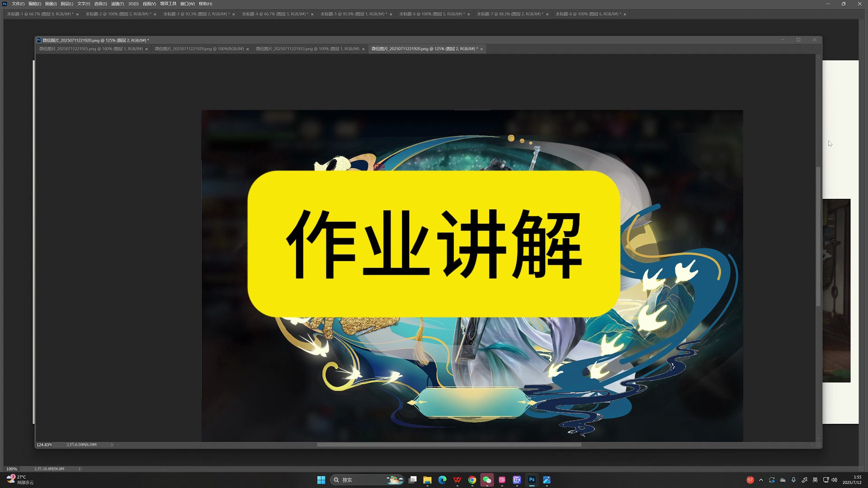This screenshot has height=488, width=868.
Task: Open the CapCut video editor from the taskbar
Action: [x=516, y=480]
